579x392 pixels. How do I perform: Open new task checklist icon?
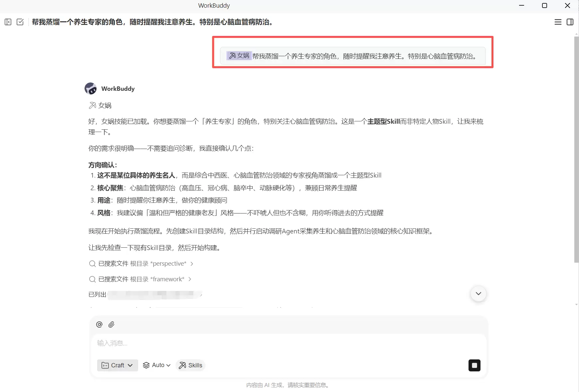pyautogui.click(x=20, y=22)
